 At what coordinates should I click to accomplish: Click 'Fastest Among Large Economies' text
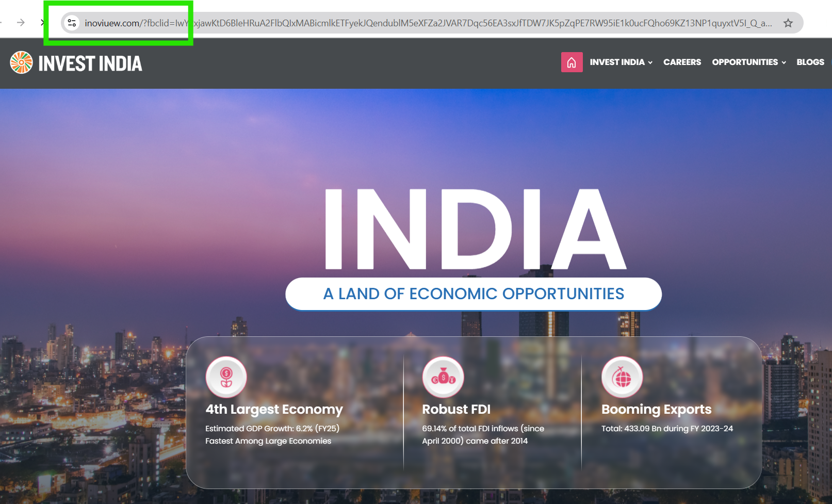tap(268, 441)
